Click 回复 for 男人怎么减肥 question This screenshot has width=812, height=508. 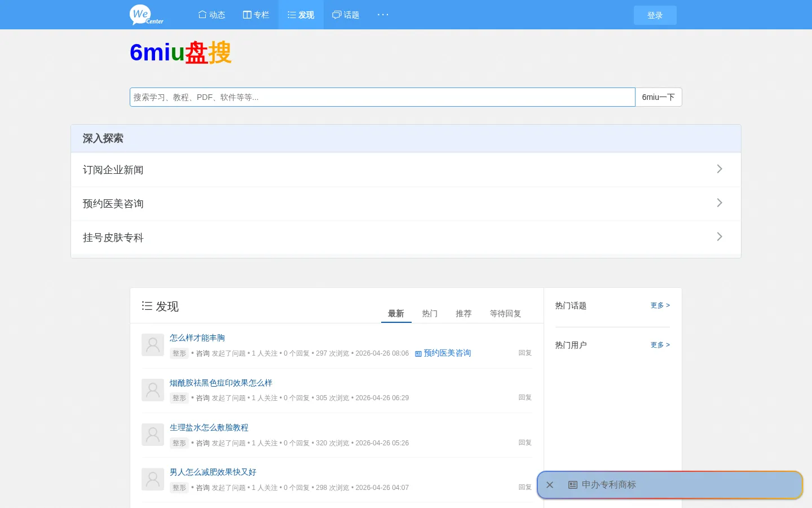click(525, 487)
